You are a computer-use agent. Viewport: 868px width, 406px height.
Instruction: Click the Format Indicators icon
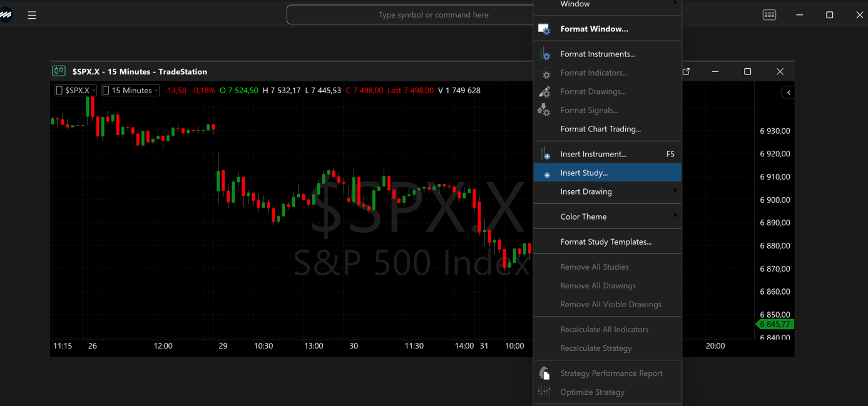pos(544,73)
